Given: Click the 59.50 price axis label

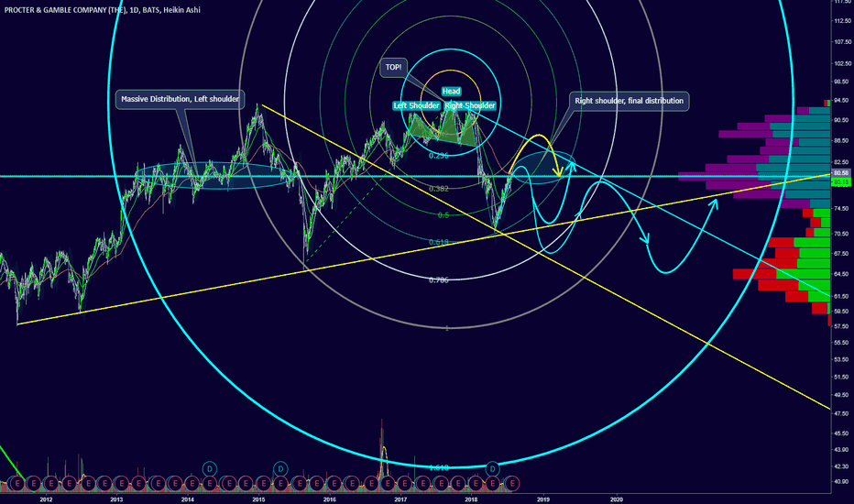Looking at the screenshot, I should click(841, 312).
